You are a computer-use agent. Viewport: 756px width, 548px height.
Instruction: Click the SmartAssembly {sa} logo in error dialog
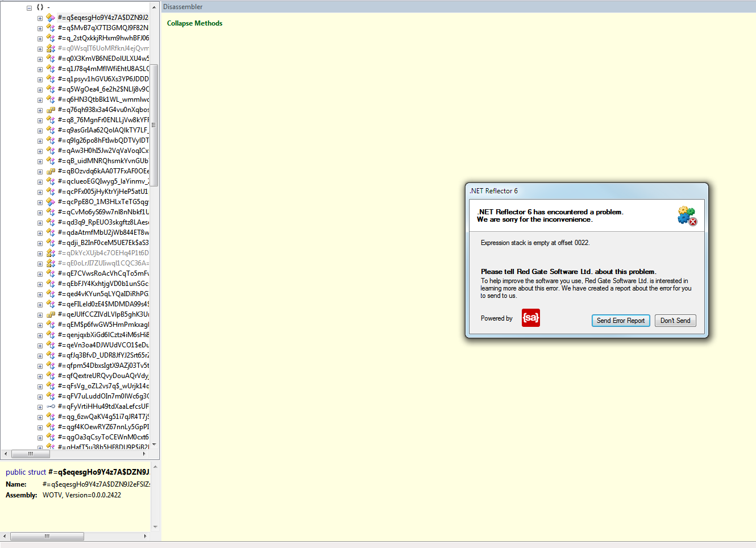pyautogui.click(x=531, y=318)
